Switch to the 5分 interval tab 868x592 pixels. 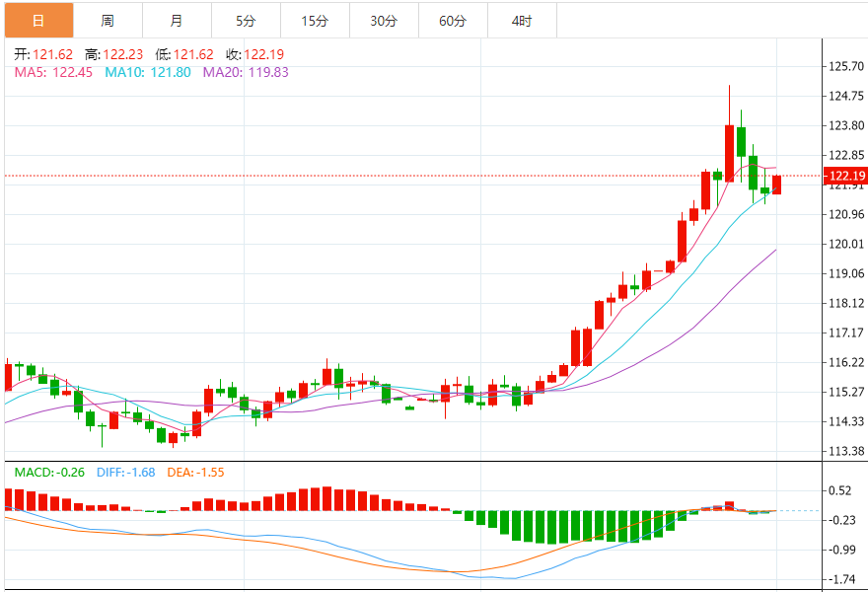click(x=246, y=20)
